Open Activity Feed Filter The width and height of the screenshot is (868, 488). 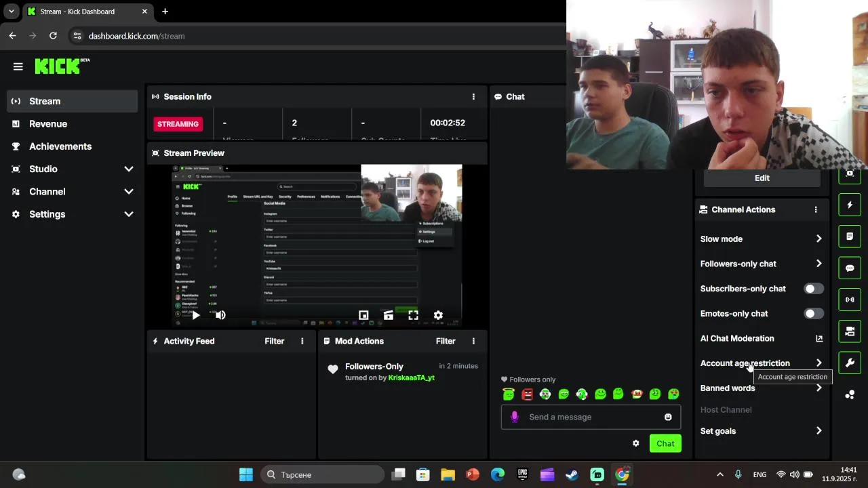(x=275, y=341)
